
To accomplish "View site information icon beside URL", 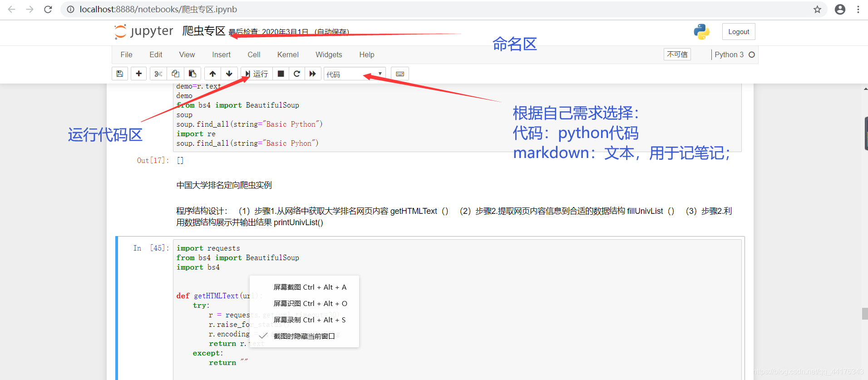I will point(70,9).
